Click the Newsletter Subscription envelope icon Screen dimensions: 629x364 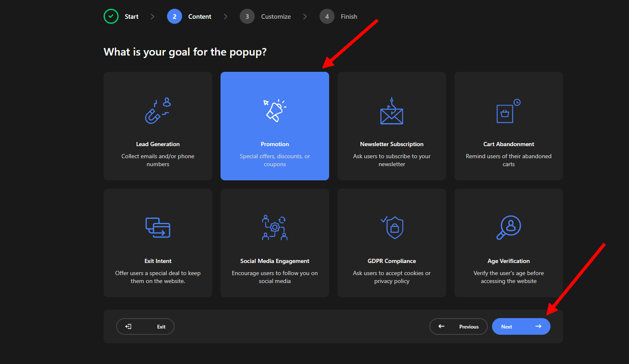(x=392, y=111)
